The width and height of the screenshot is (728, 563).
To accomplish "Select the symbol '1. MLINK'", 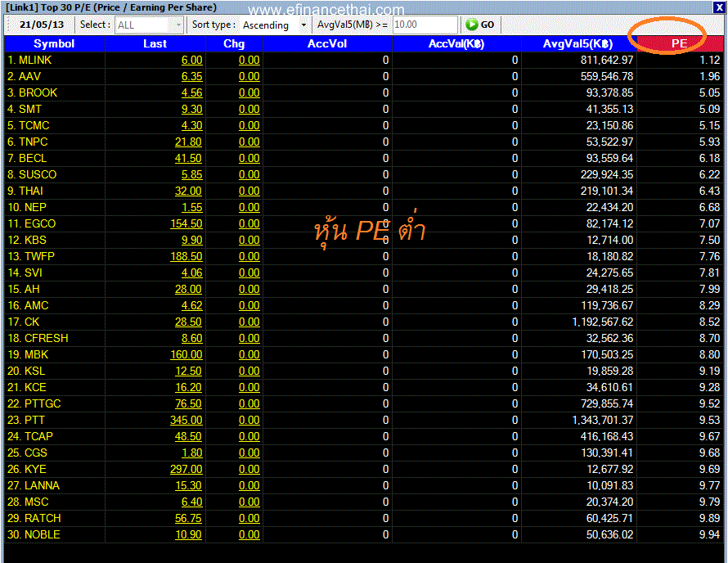I will coord(29,60).
